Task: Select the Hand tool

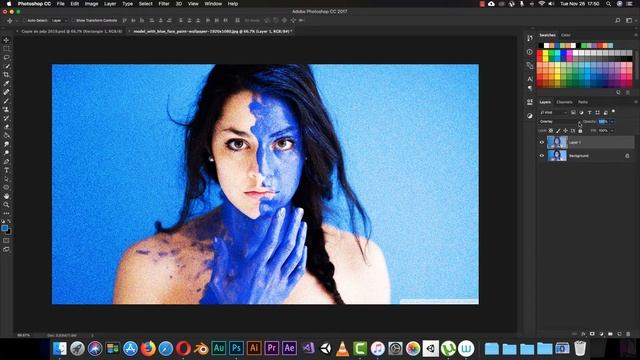Action: [6, 196]
